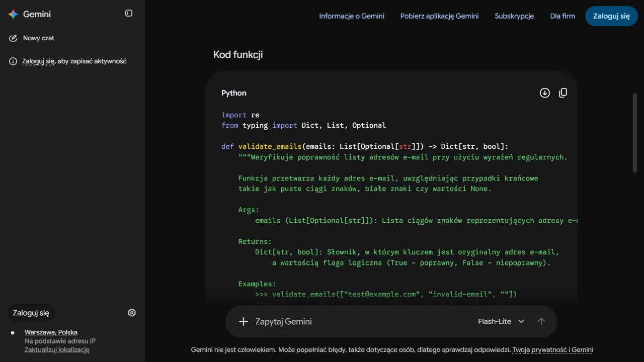Click the info icon beside Zaloguj się notice
The image size is (644, 362).
tap(13, 61)
